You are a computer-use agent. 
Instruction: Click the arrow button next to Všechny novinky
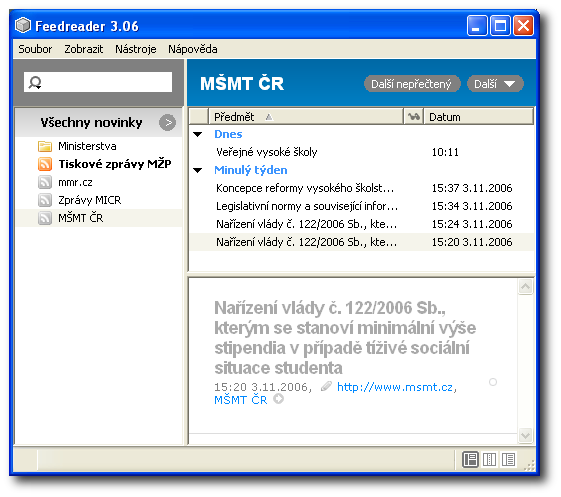click(167, 123)
